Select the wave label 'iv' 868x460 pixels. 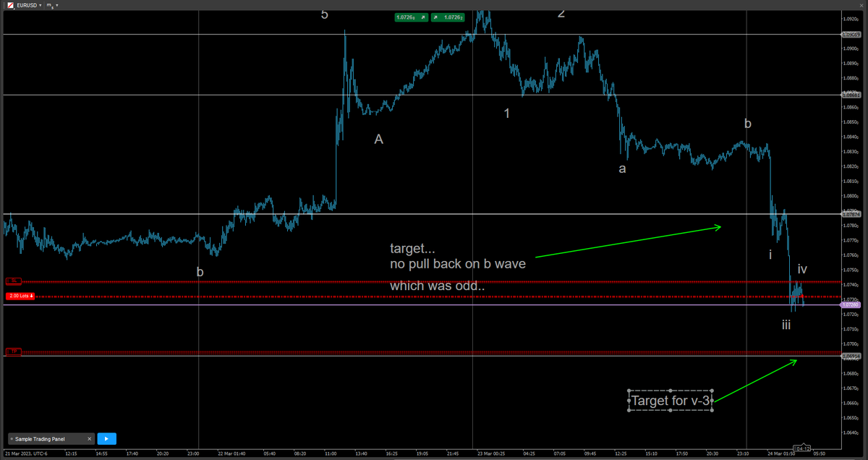click(x=802, y=270)
